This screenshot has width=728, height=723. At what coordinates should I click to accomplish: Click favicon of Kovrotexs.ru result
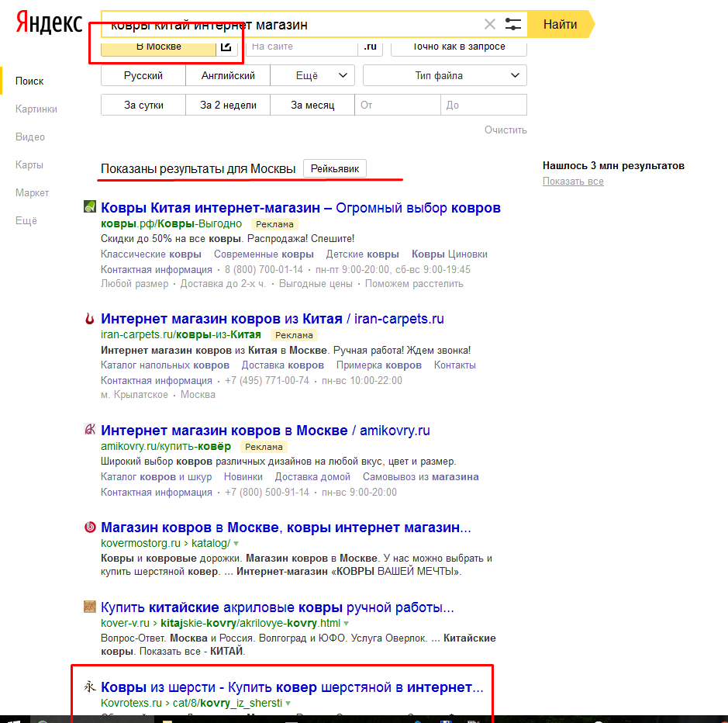pos(90,687)
